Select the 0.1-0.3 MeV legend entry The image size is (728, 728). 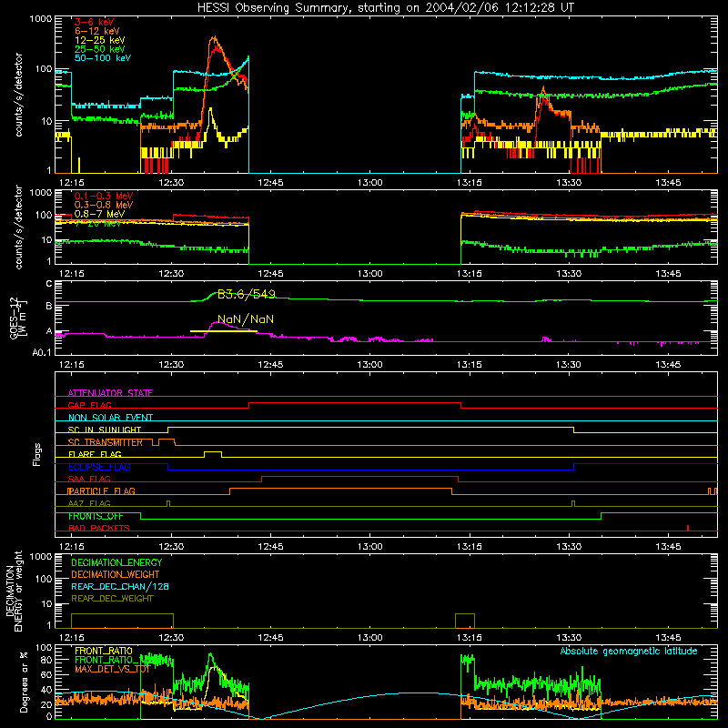103,196
